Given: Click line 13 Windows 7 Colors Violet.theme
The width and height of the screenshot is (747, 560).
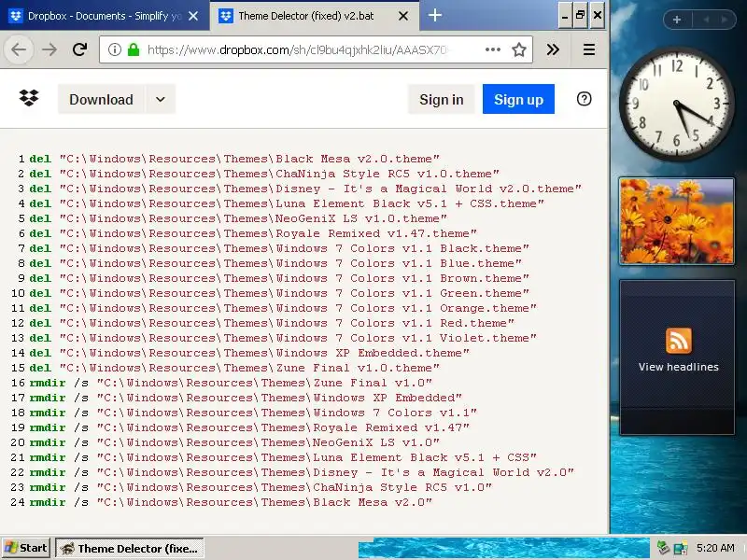Looking at the screenshot, I should pyautogui.click(x=298, y=338).
